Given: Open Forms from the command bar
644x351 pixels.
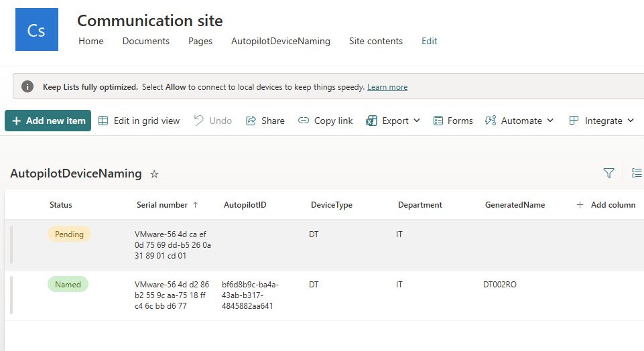Looking at the screenshot, I should (x=453, y=121).
